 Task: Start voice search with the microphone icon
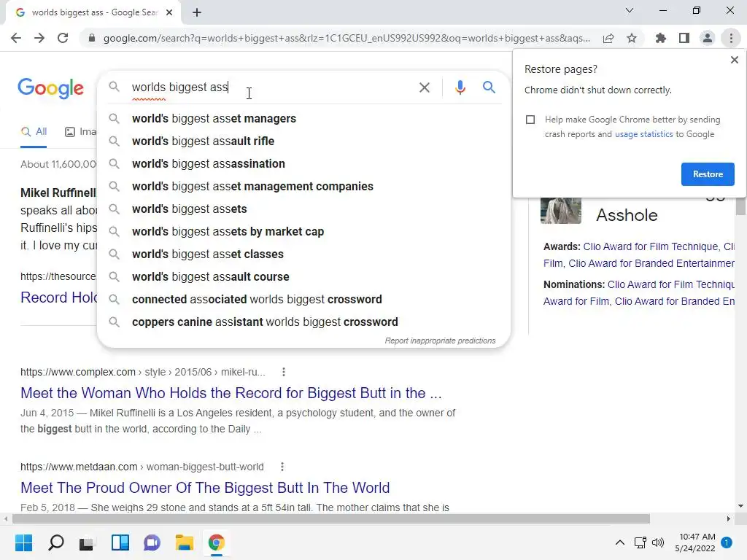point(460,87)
